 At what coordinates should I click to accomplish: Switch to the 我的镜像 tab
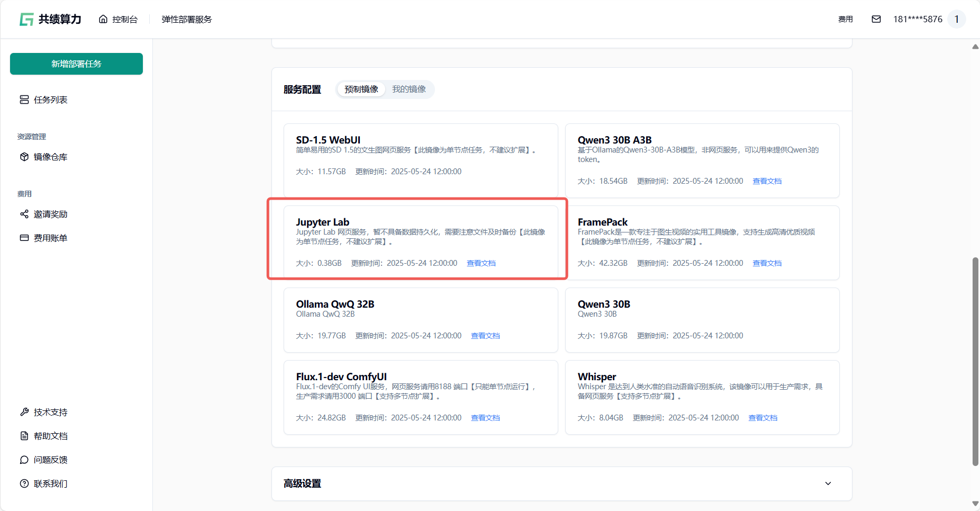click(x=409, y=89)
